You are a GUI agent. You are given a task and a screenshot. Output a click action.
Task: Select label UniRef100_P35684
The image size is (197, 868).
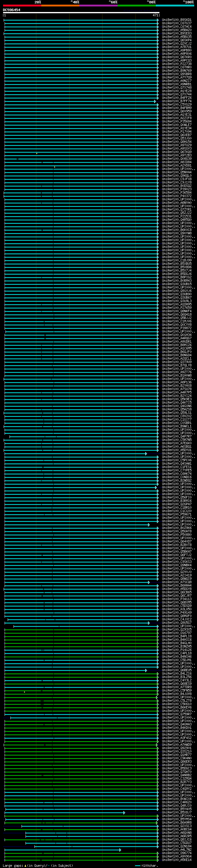[x=176, y=121]
